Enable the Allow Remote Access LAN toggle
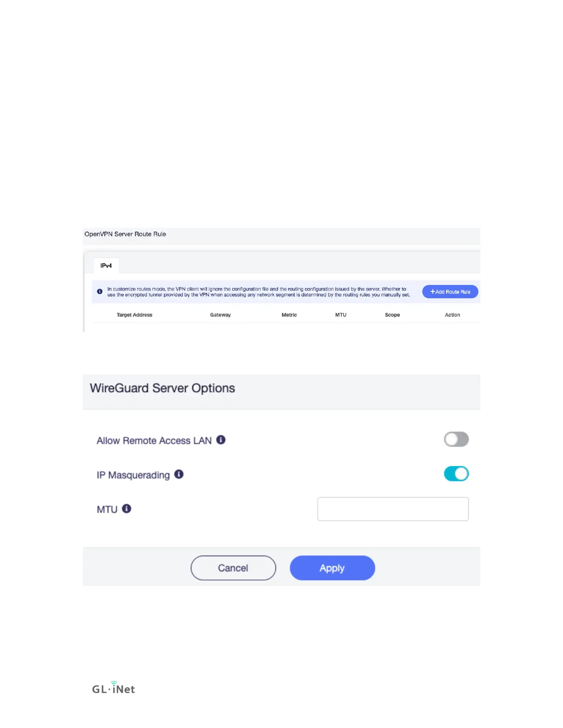 [x=456, y=439]
